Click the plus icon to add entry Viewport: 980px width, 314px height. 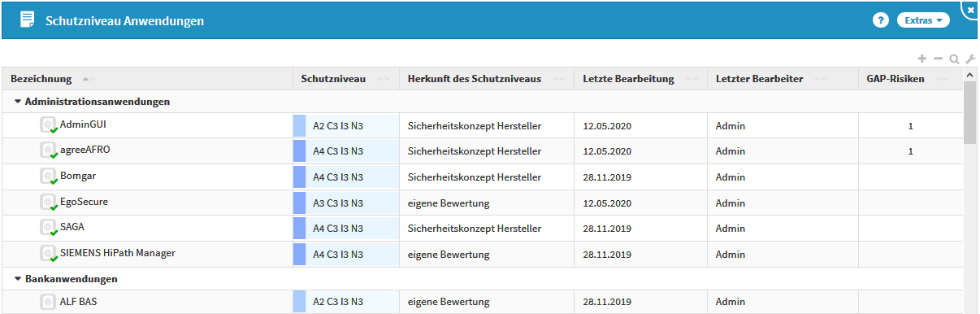pos(922,59)
